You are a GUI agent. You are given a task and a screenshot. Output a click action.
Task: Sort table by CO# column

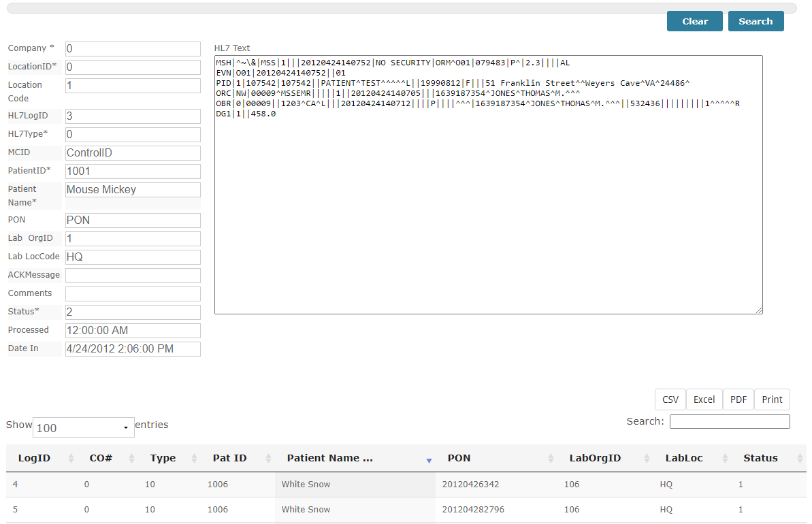click(108, 458)
